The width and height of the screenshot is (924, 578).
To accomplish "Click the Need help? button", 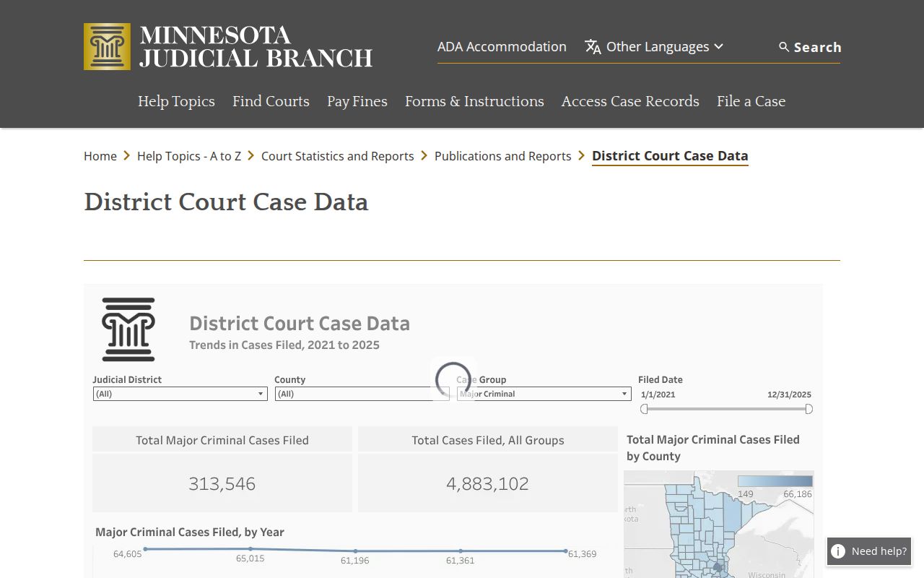I will point(869,551).
